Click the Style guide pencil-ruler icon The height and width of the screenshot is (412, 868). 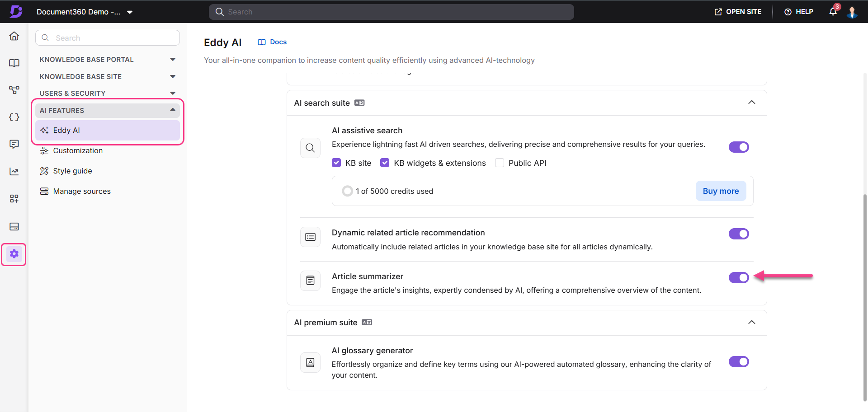coord(44,171)
